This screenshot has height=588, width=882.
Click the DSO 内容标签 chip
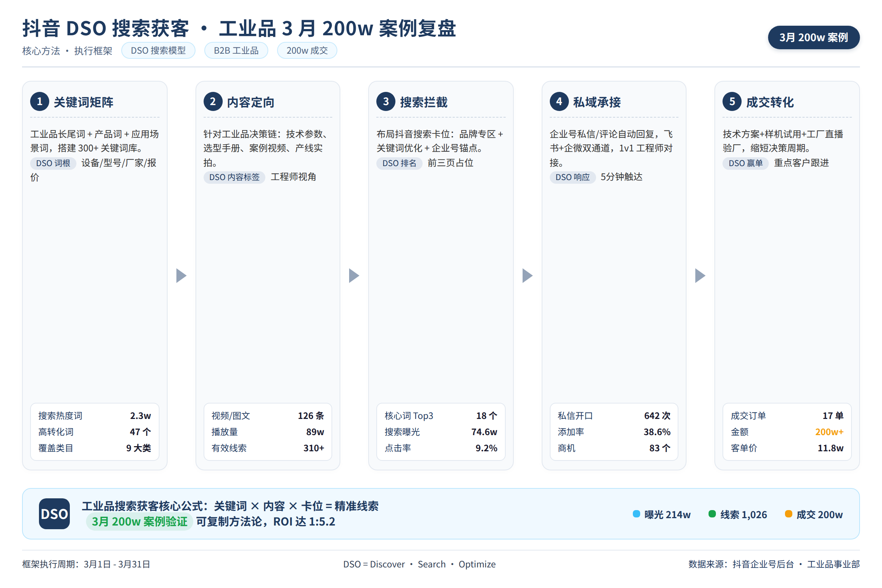coord(234,177)
